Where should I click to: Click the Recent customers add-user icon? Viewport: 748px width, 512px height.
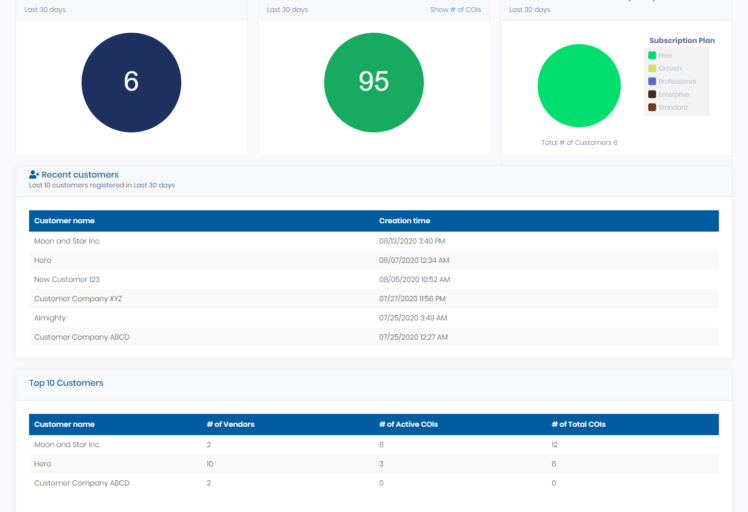coord(34,175)
